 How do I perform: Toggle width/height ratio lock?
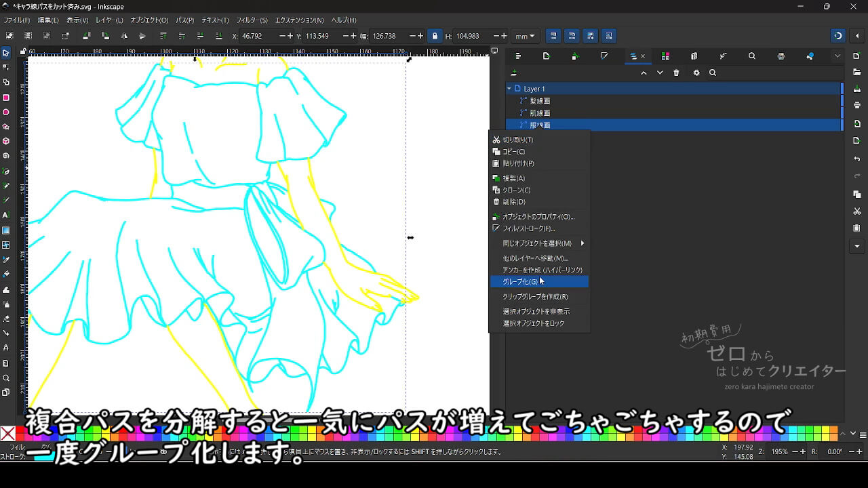[x=435, y=36]
